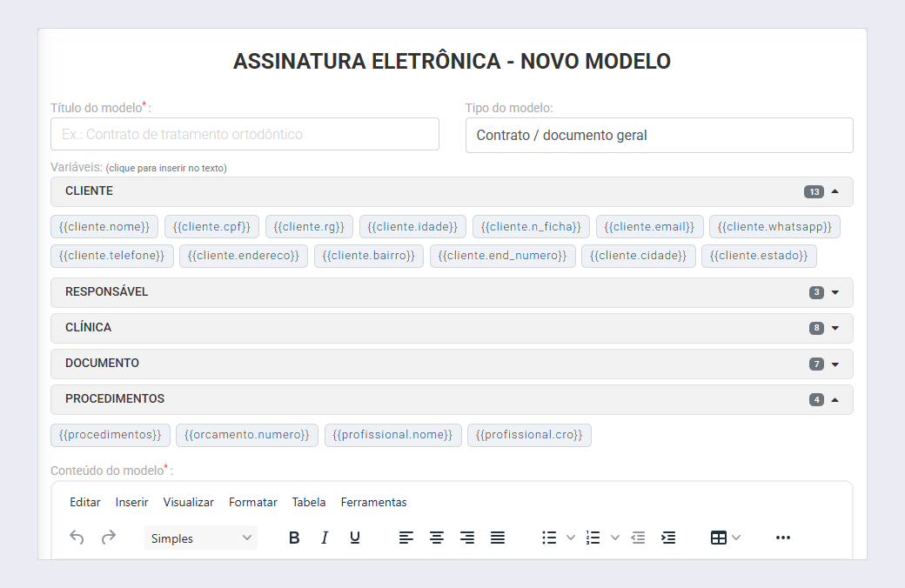The height and width of the screenshot is (588, 905).
Task: Open numbered list style dropdown arrow
Action: 615,538
